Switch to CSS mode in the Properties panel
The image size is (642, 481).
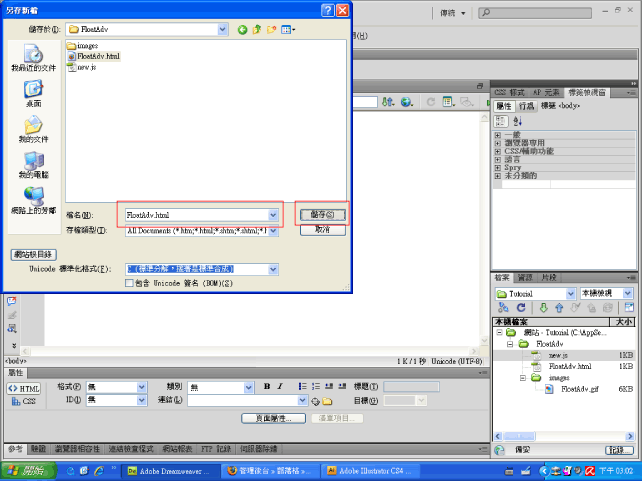click(x=24, y=401)
